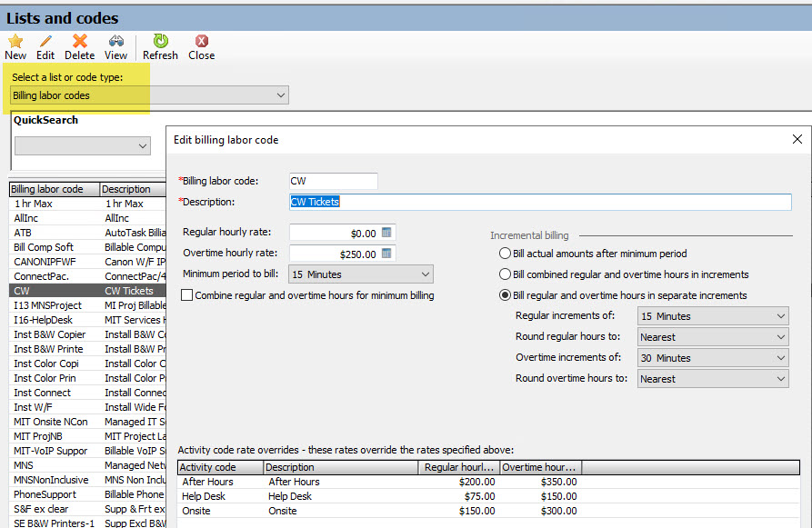Close the Edit billing labor code dialog
This screenshot has height=528, width=812.
[797, 139]
